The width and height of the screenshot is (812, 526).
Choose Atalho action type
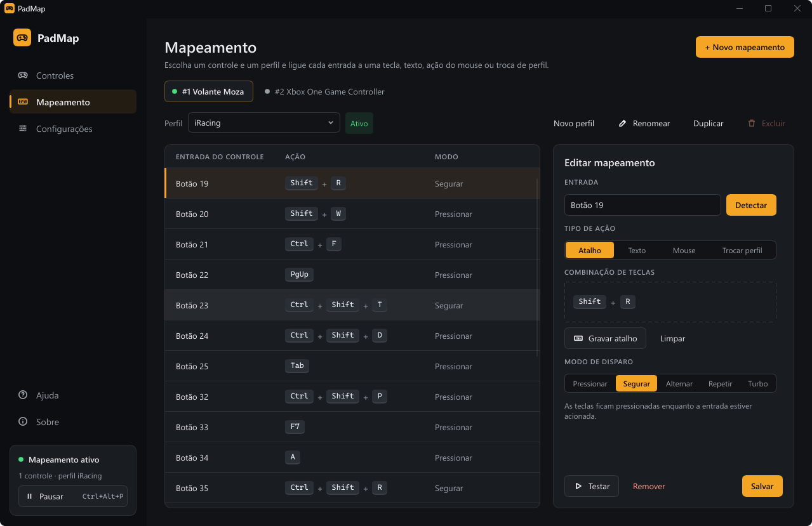(590, 250)
